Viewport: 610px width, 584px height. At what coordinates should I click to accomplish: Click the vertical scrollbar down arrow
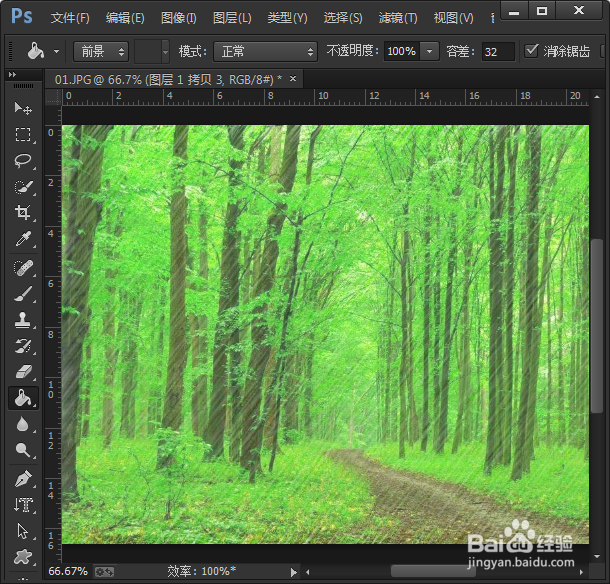pos(597,556)
